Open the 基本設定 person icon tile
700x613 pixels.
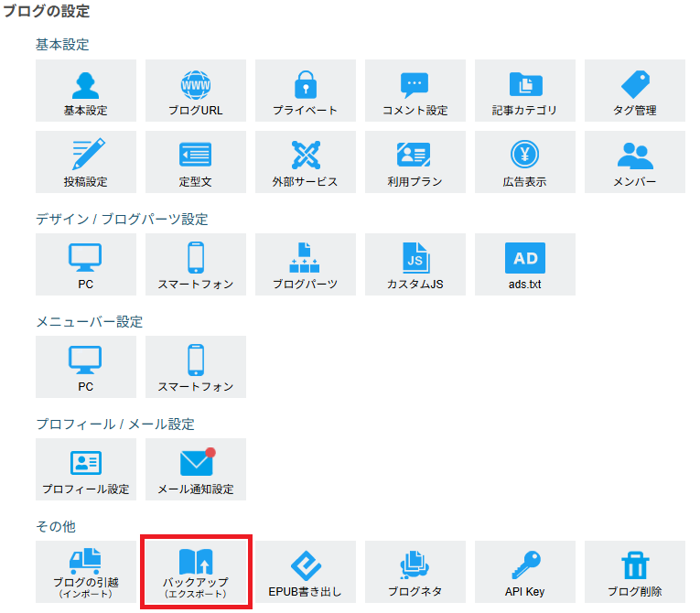tap(86, 91)
